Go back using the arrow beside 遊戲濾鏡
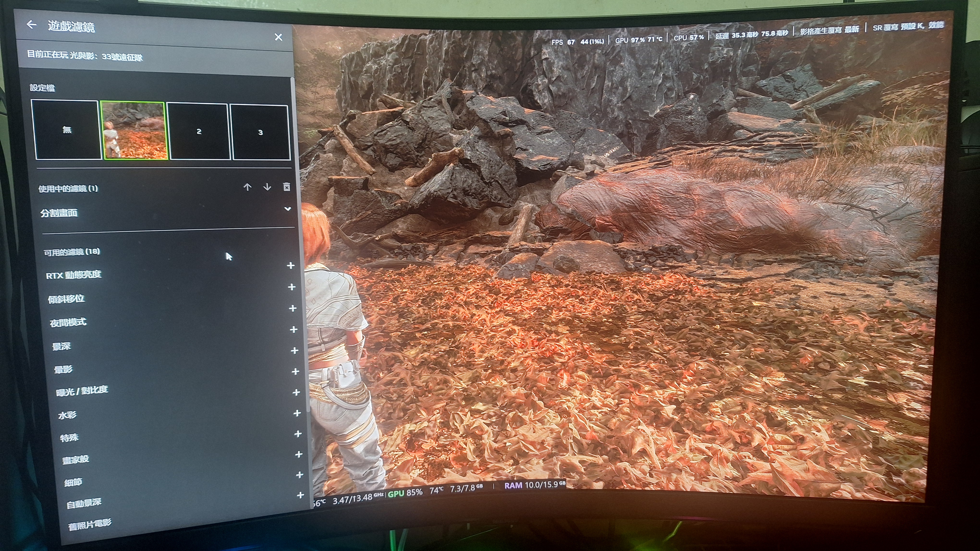This screenshot has height=551, width=980. (x=31, y=25)
